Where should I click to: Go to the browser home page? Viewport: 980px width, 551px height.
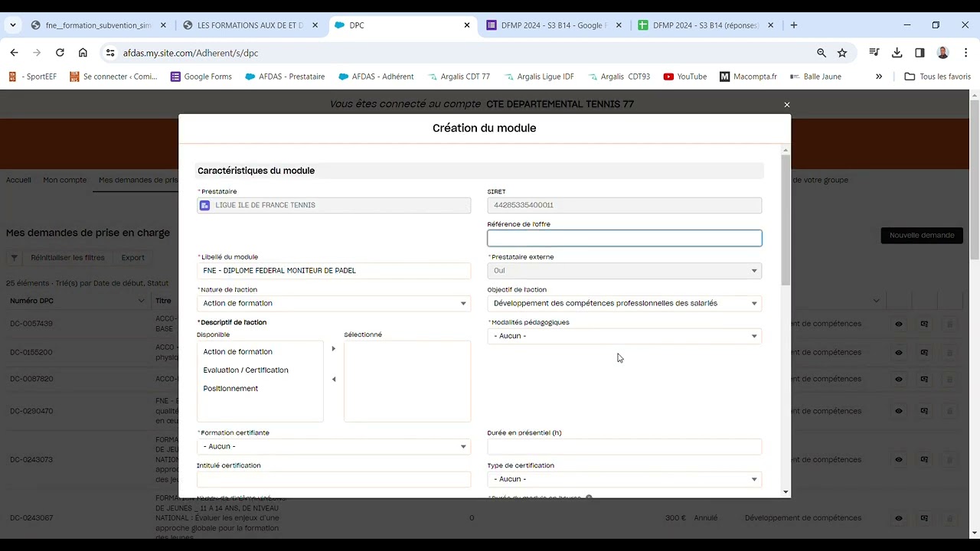tap(83, 53)
